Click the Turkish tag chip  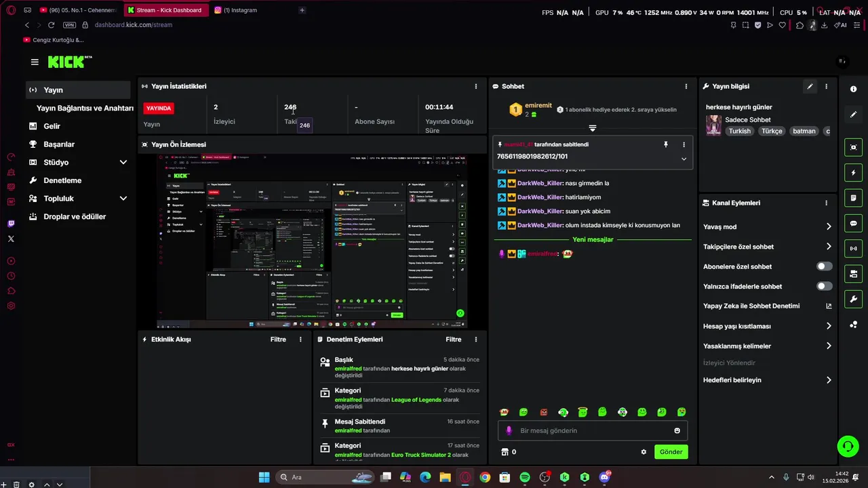(740, 131)
